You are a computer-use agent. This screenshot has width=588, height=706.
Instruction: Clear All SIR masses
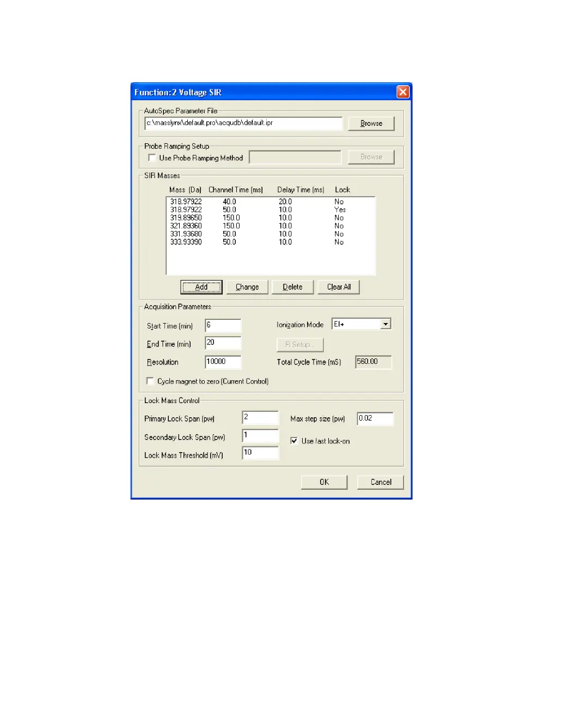click(339, 287)
